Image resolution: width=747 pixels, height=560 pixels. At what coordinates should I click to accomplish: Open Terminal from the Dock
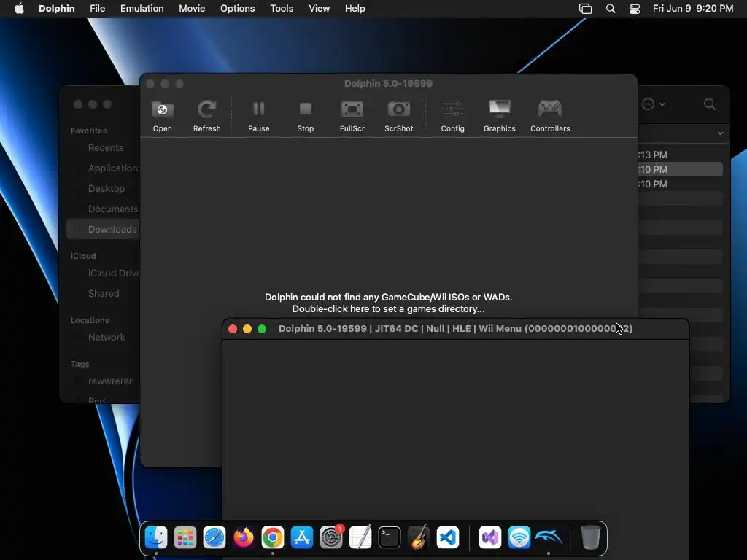pos(390,537)
